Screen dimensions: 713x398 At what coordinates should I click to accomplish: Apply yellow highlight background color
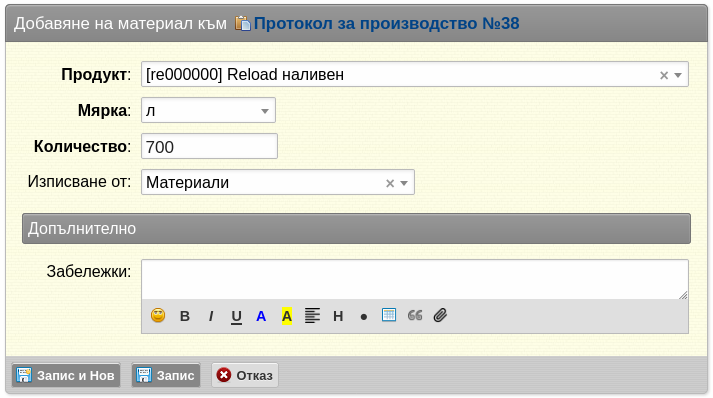[286, 316]
